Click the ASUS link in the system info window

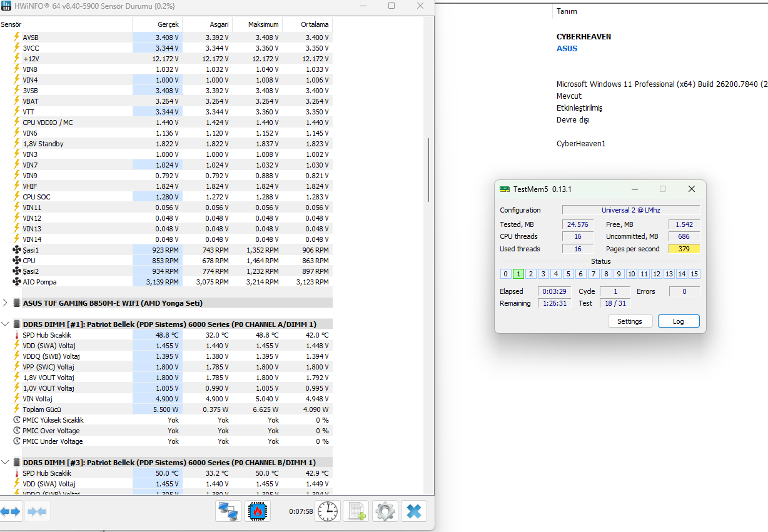pos(567,49)
